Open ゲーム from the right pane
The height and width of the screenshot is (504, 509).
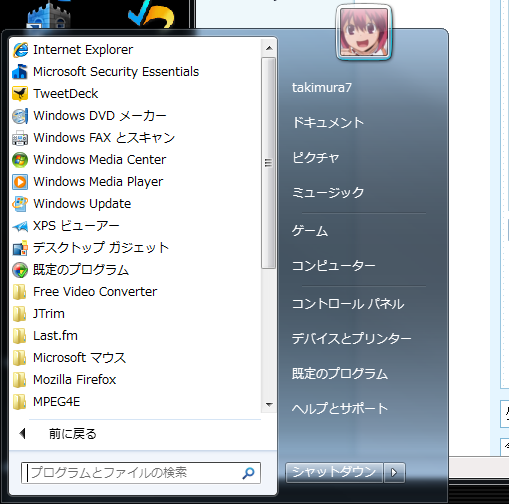pyautogui.click(x=310, y=231)
